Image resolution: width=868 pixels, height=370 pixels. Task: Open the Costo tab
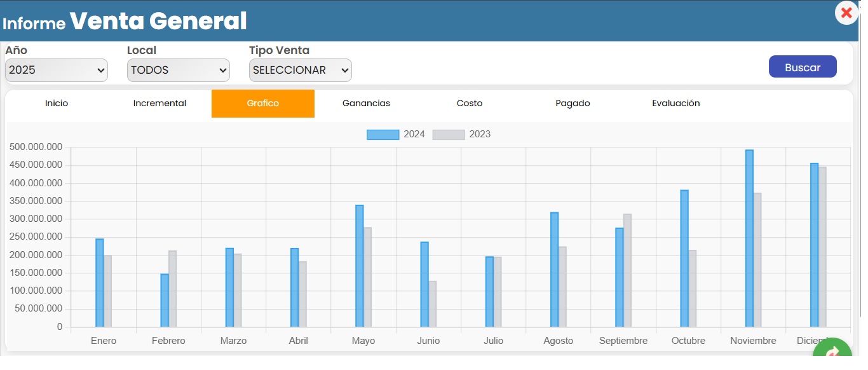tap(470, 103)
